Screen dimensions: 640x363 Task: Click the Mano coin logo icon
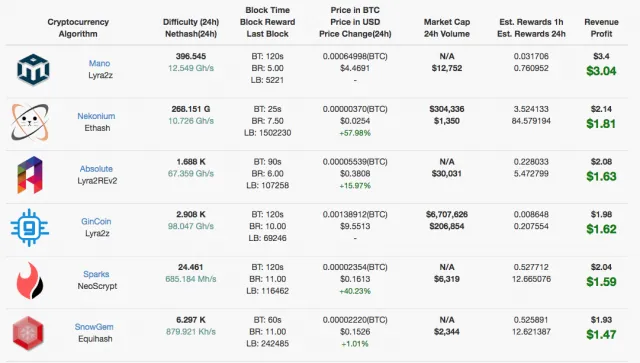(33, 70)
